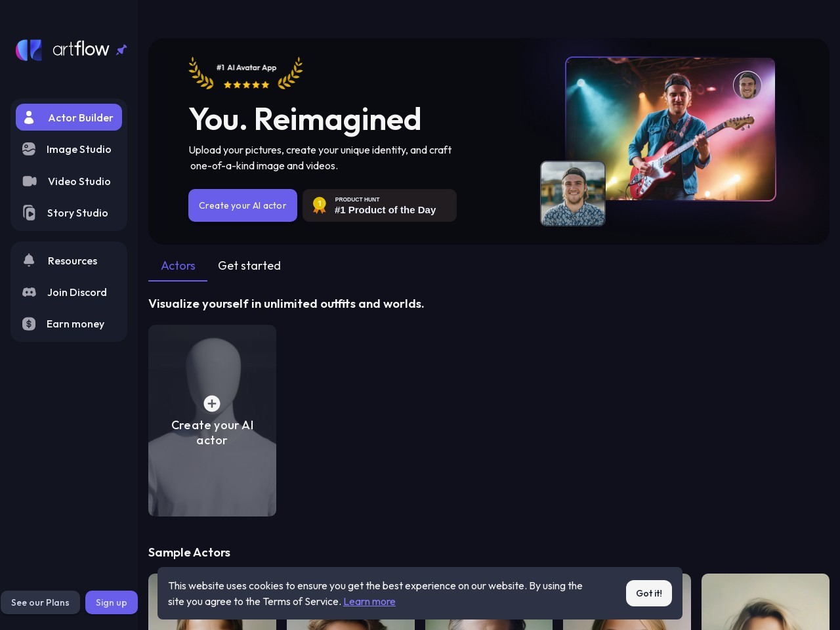Image resolution: width=840 pixels, height=630 pixels.
Task: Click the Earn money dollar icon
Action: [29, 324]
